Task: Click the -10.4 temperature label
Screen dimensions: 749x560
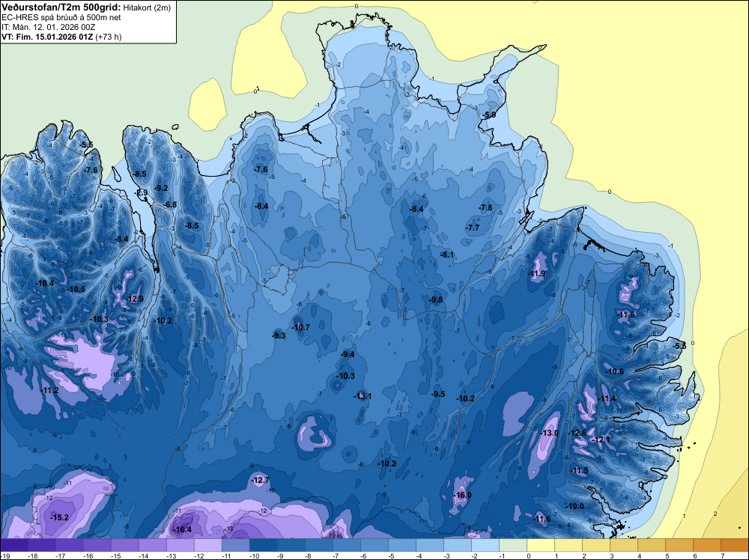Action: [44, 283]
